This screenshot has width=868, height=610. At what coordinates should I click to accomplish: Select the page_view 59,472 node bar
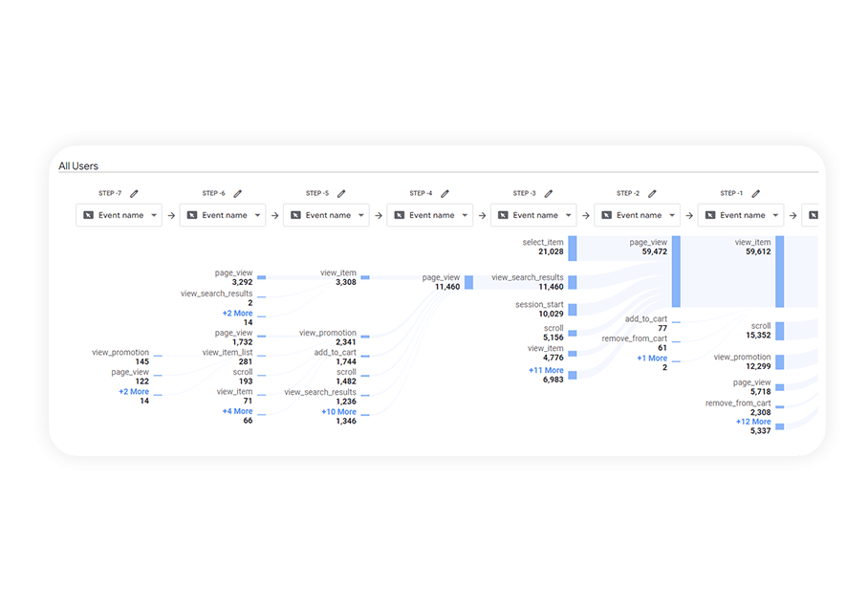click(x=676, y=272)
